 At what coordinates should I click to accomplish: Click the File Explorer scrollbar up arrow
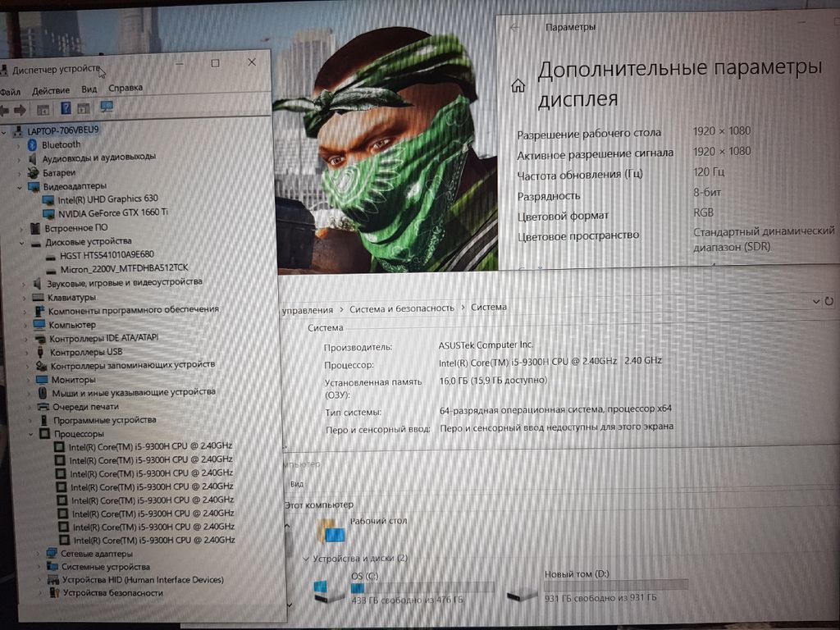[x=287, y=526]
